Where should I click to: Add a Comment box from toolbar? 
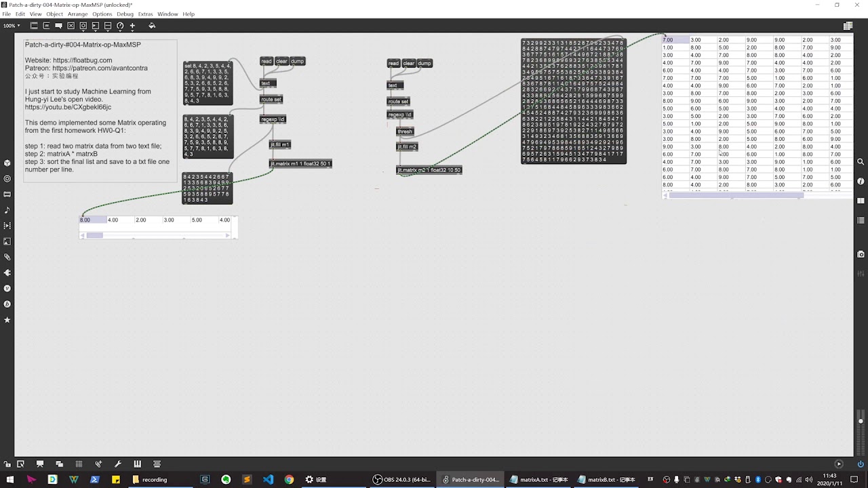coord(59,26)
